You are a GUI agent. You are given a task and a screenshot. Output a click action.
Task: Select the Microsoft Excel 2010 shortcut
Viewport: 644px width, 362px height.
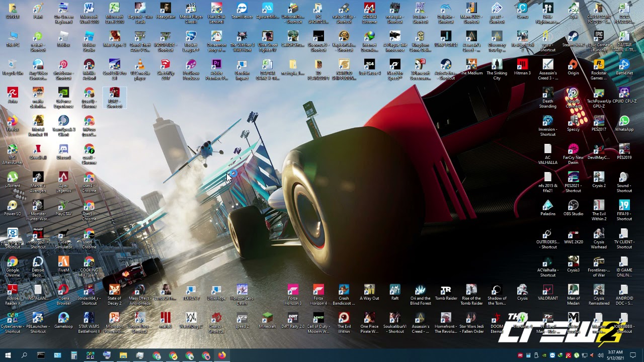pyautogui.click(x=115, y=14)
